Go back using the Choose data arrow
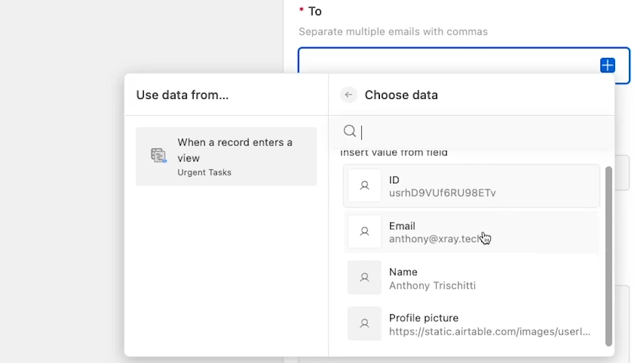The width and height of the screenshot is (644, 363). tap(349, 95)
